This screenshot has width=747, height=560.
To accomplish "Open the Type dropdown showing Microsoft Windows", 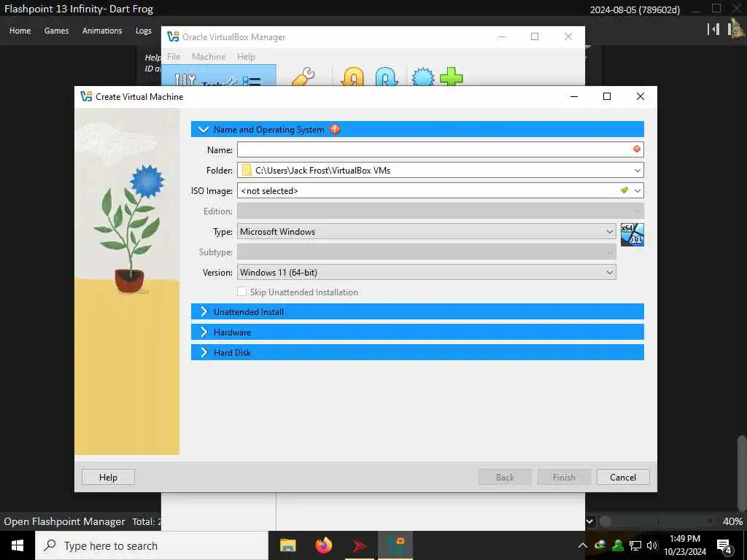I will [426, 231].
